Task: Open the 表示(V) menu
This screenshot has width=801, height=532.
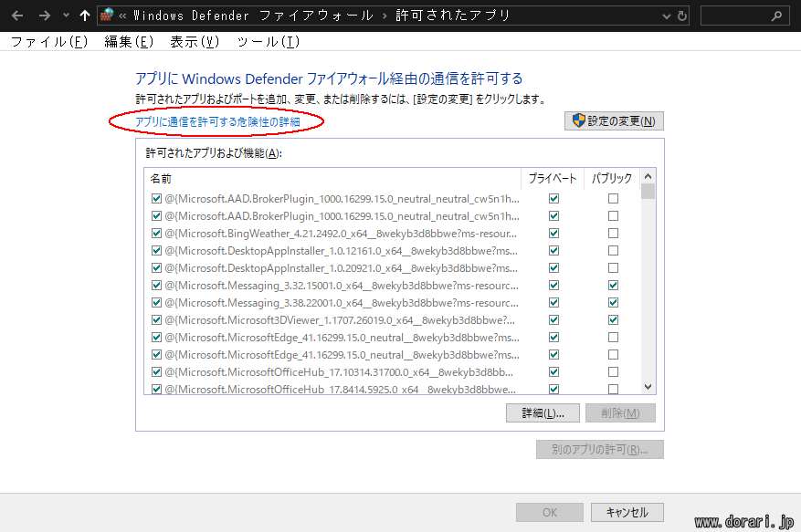Action: point(195,41)
